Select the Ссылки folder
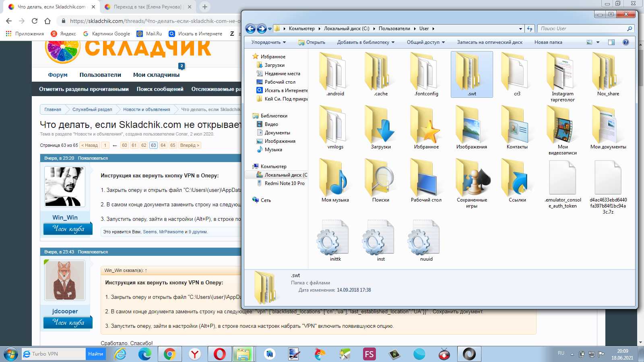The width and height of the screenshot is (644, 362). tap(517, 181)
